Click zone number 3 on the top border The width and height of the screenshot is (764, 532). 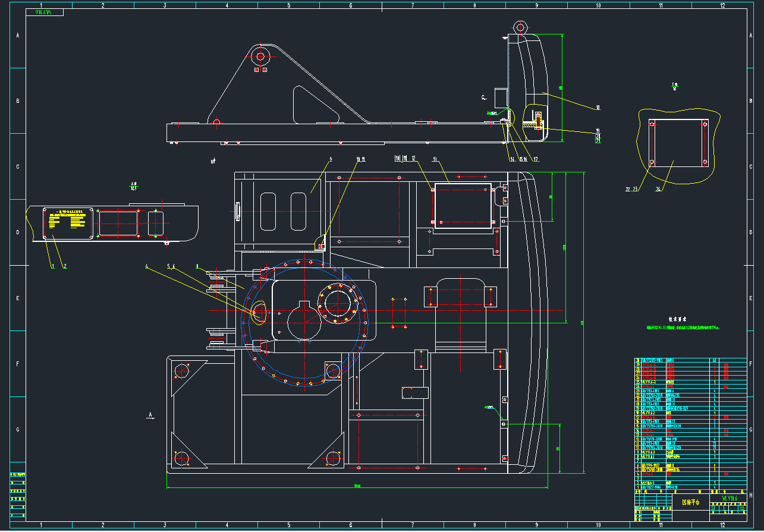(x=165, y=5)
